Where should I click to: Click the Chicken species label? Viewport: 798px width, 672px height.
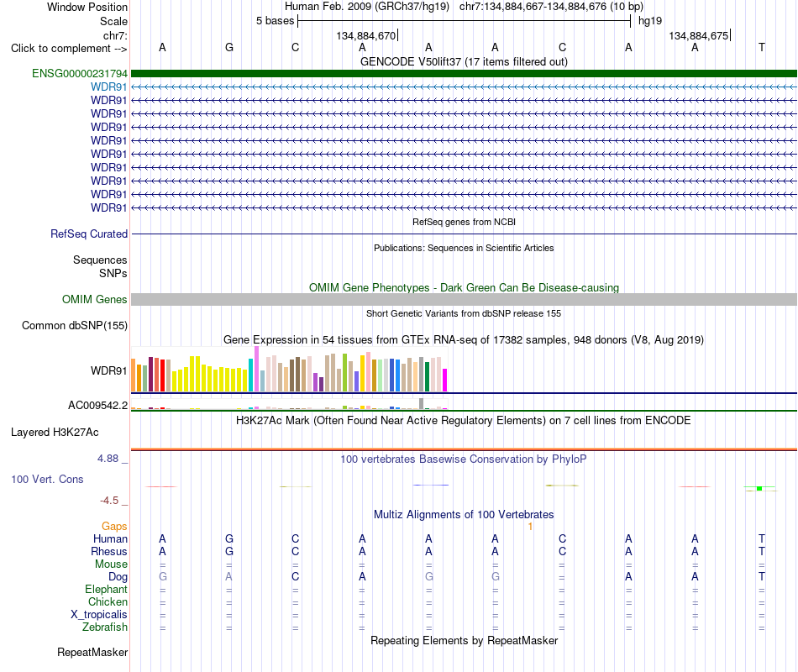108,601
